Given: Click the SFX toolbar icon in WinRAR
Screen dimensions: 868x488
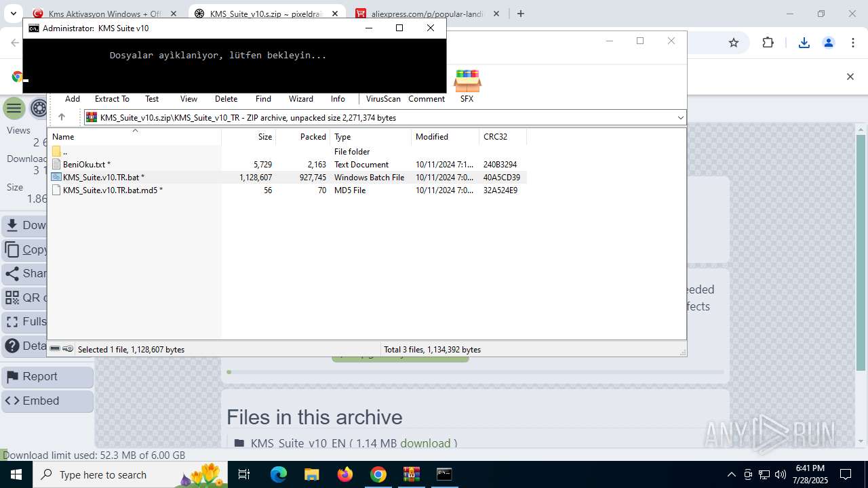Looking at the screenshot, I should (467, 87).
